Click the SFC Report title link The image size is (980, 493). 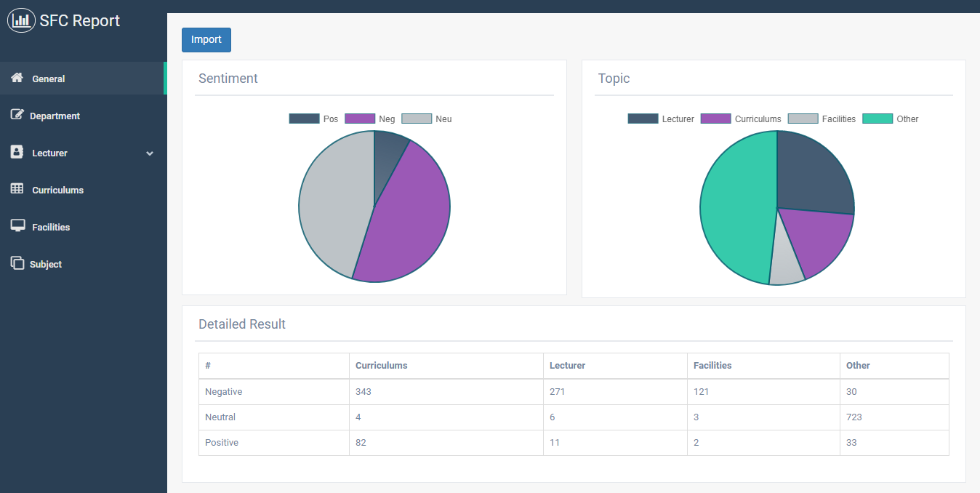[x=80, y=21]
